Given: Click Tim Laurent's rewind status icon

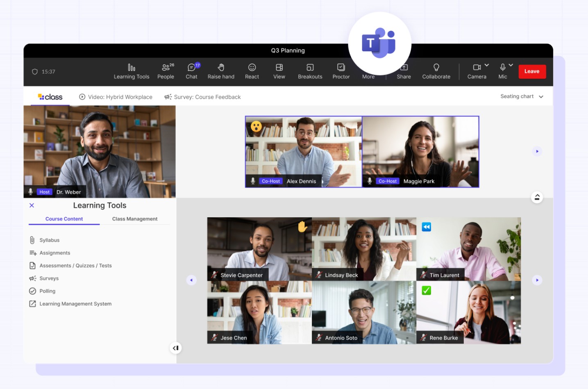Looking at the screenshot, I should click(427, 227).
